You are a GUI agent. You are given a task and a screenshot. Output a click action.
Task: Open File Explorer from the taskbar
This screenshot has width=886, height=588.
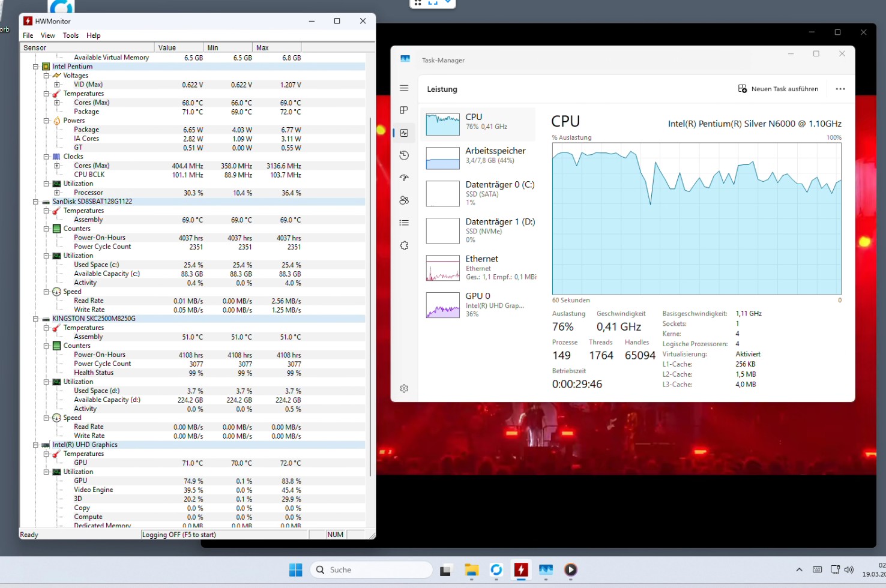(471, 570)
